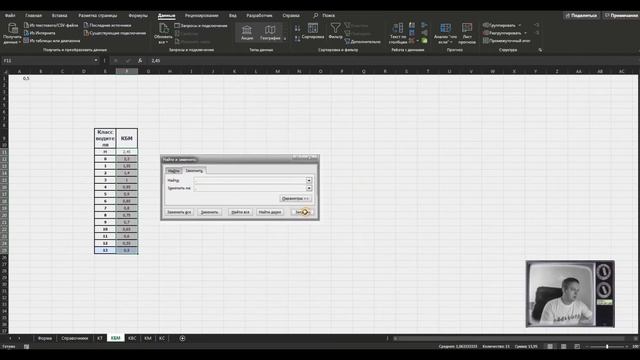Click the horizontal scrollbar
Image resolution: width=640 pixels, height=360 pixels.
(510, 338)
